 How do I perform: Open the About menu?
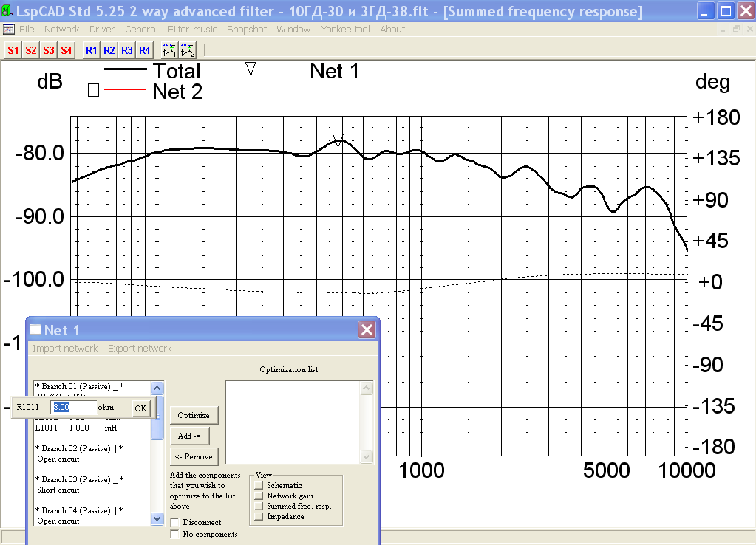coord(392,30)
